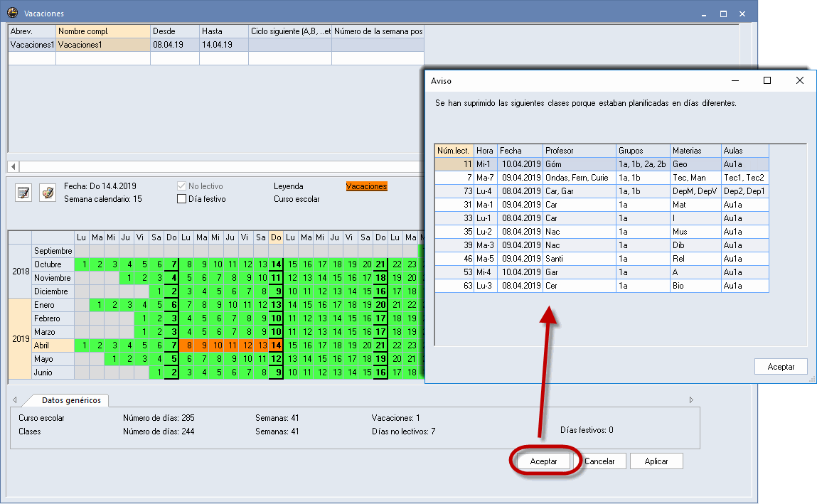817x504 pixels.
Task: Select Diciembre month row label
Action: [53, 291]
